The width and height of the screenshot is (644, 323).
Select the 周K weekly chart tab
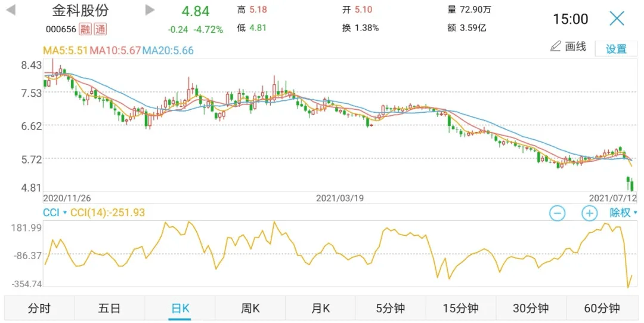tap(250, 308)
